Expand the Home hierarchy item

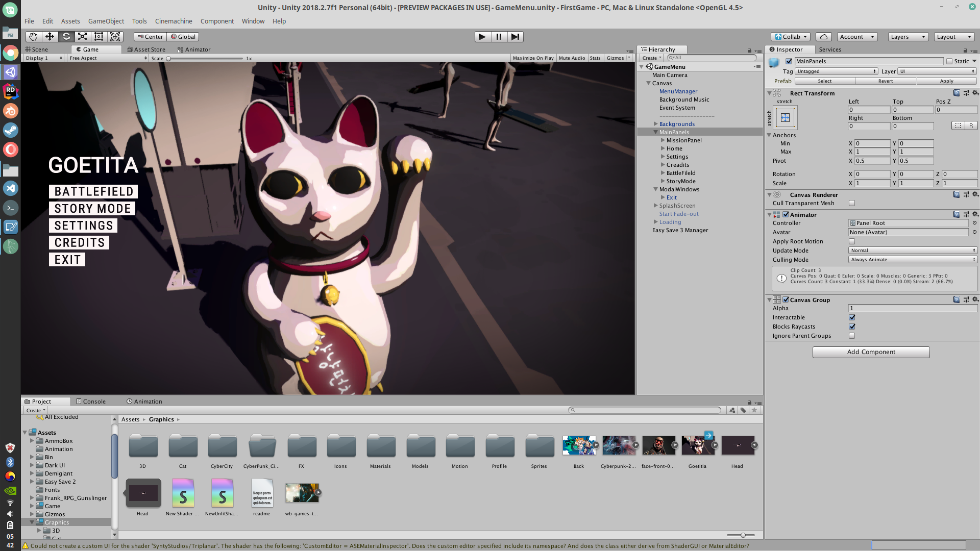pyautogui.click(x=663, y=148)
